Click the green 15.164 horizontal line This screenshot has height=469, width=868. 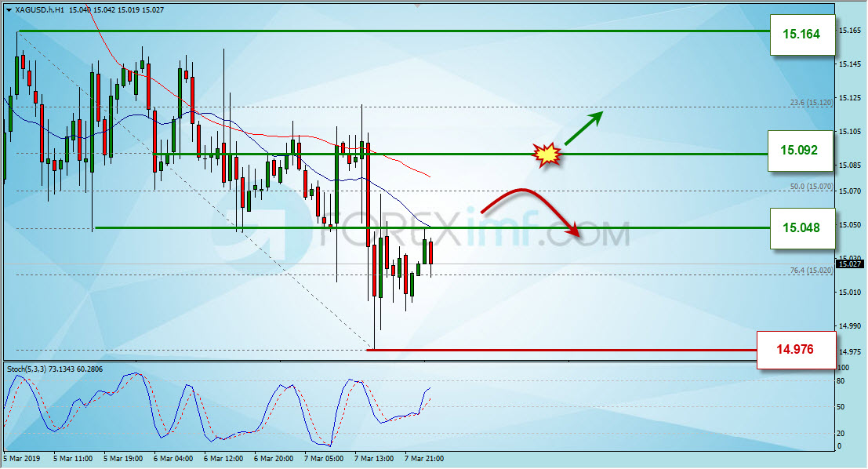click(x=393, y=31)
